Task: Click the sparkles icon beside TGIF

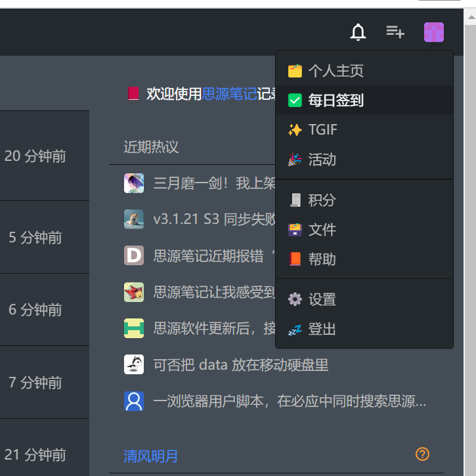Action: tap(295, 130)
